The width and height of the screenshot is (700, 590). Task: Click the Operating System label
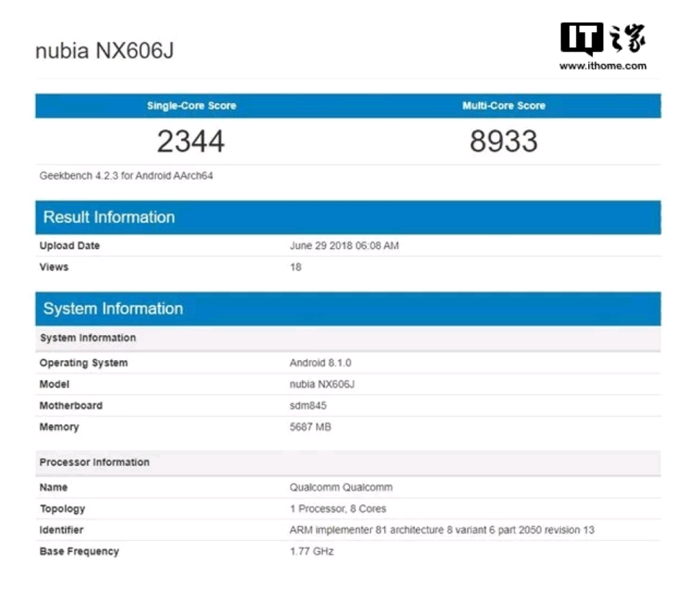coord(83,363)
